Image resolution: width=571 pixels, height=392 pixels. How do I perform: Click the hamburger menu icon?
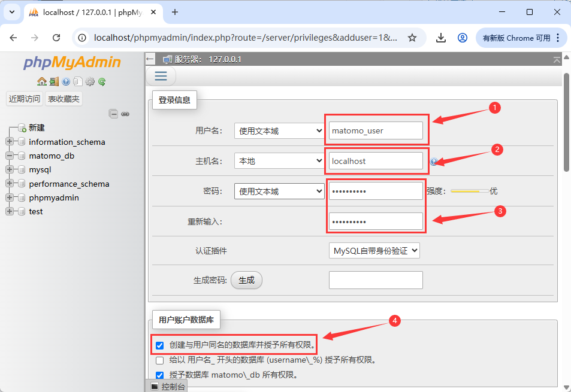[x=161, y=76]
